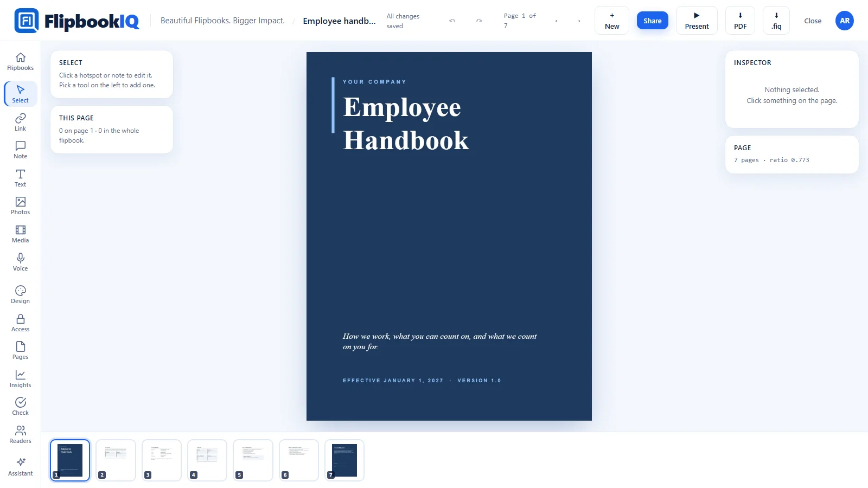The height and width of the screenshot is (488, 868).
Task: Click the redo arrow
Action: pyautogui.click(x=479, y=21)
